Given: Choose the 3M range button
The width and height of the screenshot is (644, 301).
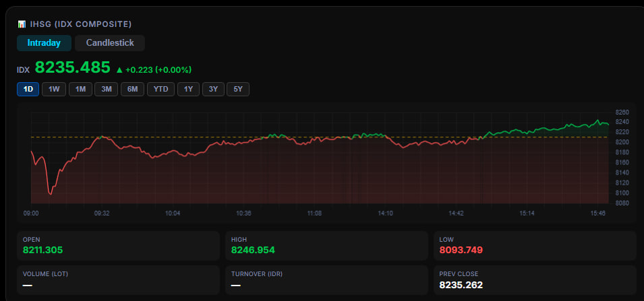Looking at the screenshot, I should pyautogui.click(x=106, y=89).
